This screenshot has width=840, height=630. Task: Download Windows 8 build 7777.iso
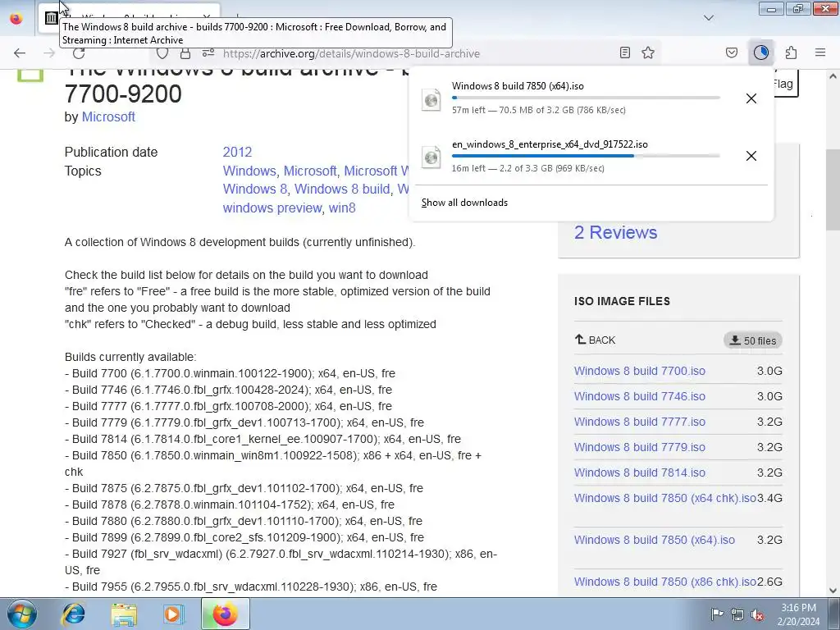[x=640, y=422]
